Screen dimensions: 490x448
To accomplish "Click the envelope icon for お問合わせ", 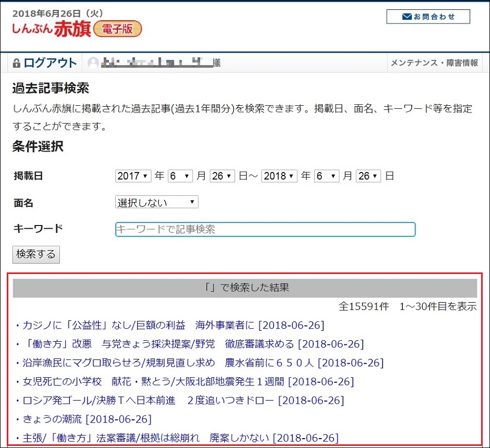I will 407,17.
